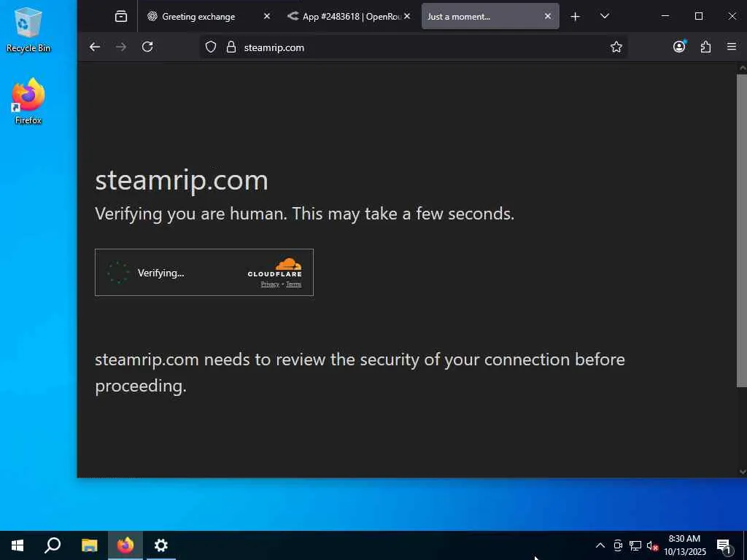The width and height of the screenshot is (747, 560).
Task: Minimize the Firefox window
Action: coord(665,16)
